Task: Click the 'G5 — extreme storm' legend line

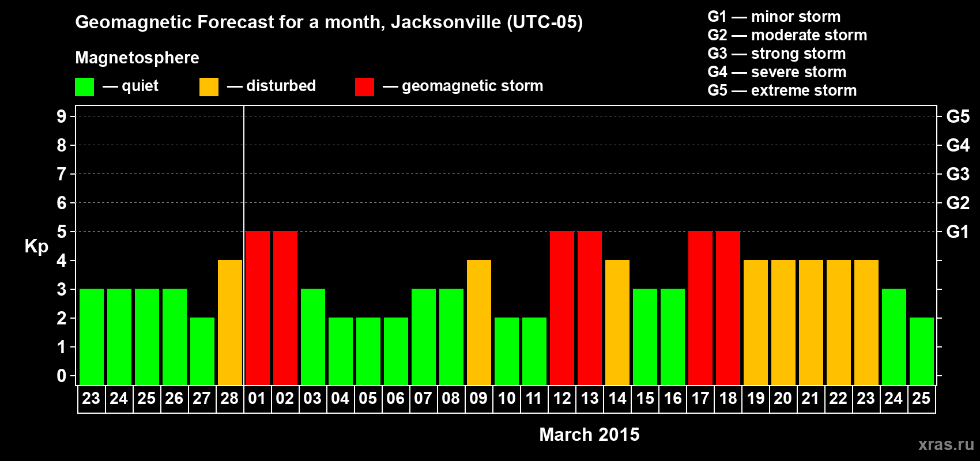Action: tap(782, 90)
